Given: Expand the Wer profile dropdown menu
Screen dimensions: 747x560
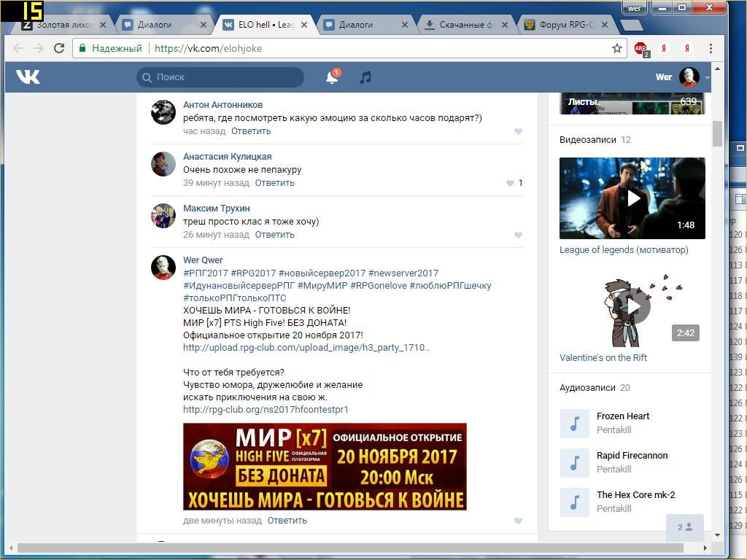Looking at the screenshot, I should 707,77.
